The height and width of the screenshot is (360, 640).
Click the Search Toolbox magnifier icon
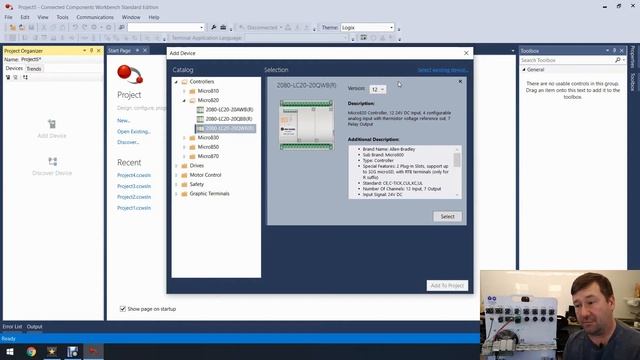[x=618, y=60]
